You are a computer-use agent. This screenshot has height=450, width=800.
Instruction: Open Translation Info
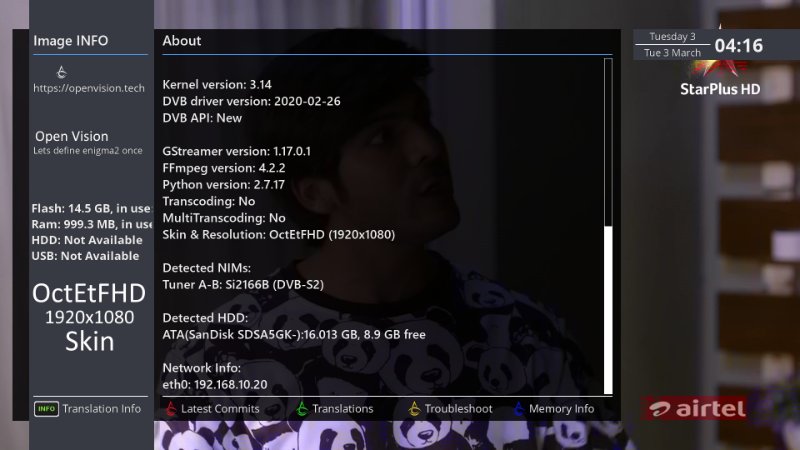[101, 409]
